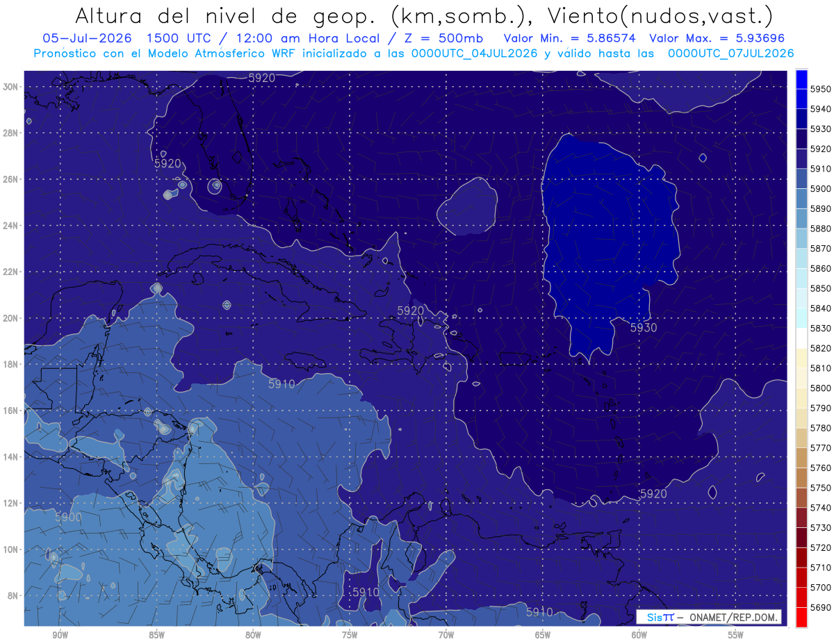
Task: Click the 55W longitude label
Action: point(736,636)
